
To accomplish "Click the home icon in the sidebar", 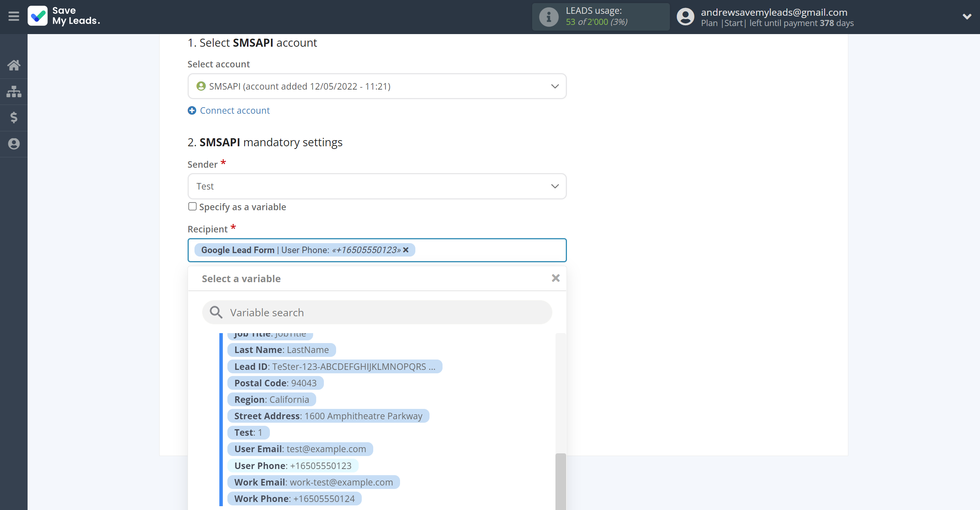I will tap(14, 65).
